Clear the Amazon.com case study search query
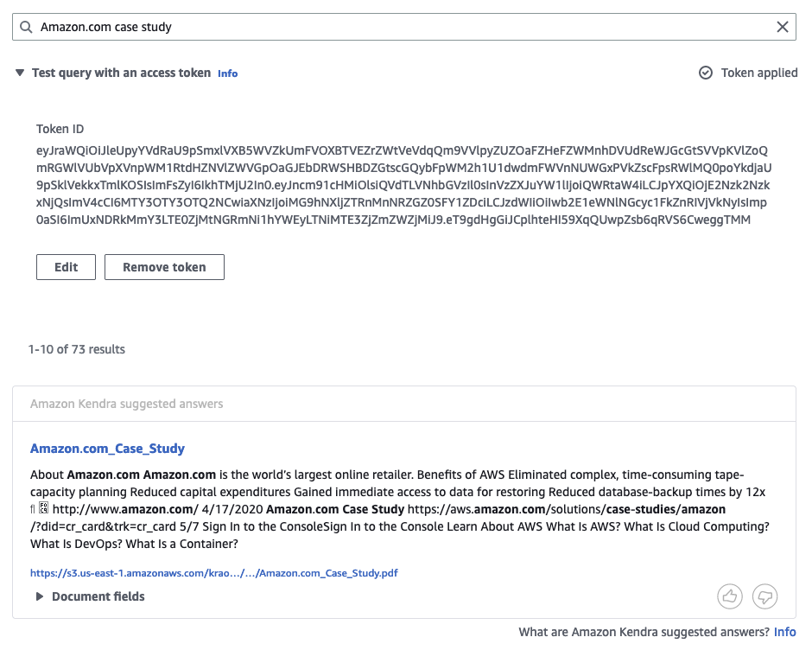Viewport: 812px width, 650px height. [783, 27]
